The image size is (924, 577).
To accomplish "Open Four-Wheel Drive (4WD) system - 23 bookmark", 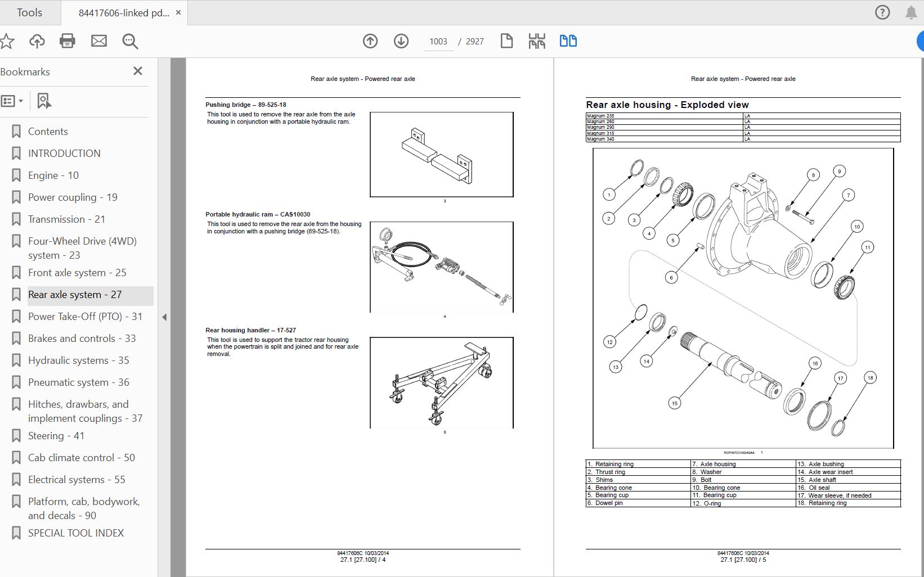I will tap(82, 248).
